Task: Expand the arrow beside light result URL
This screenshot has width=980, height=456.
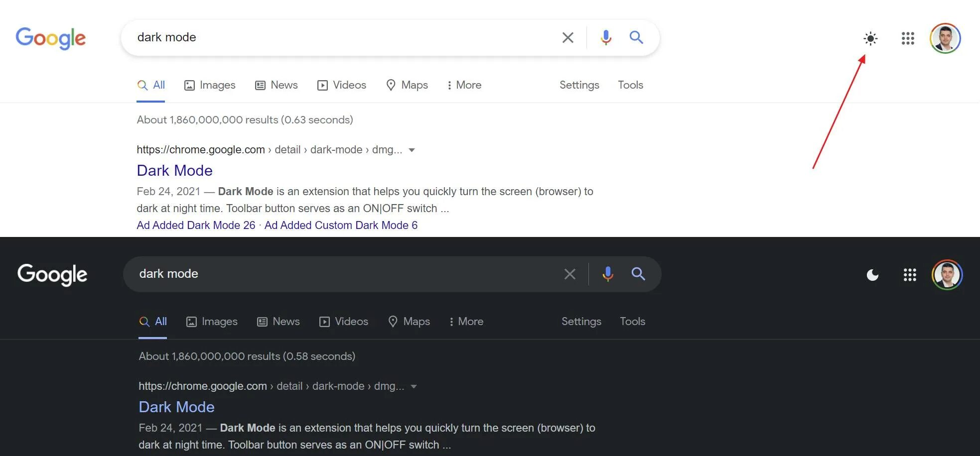Action: tap(412, 150)
